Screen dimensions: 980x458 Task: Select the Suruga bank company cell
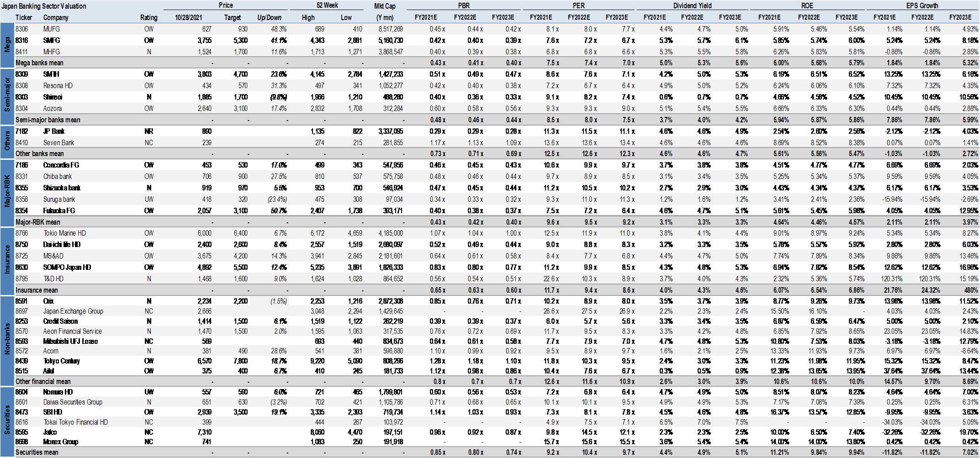pos(59,199)
